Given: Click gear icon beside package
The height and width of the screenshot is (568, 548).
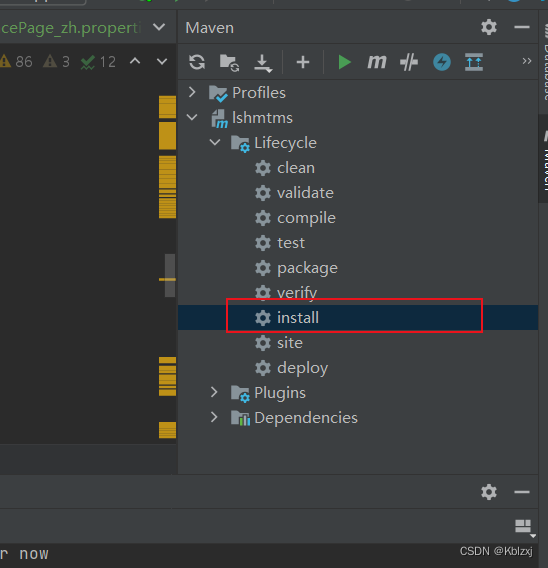Looking at the screenshot, I should [263, 268].
